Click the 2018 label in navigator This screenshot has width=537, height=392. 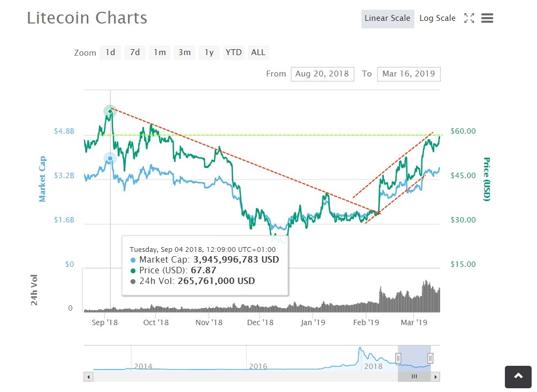pos(373,366)
